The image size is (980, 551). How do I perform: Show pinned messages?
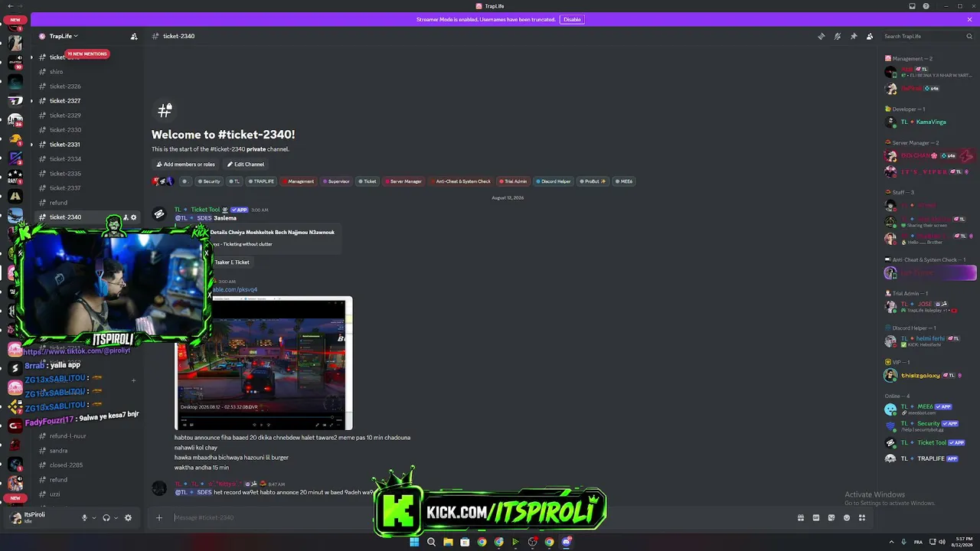click(x=854, y=36)
